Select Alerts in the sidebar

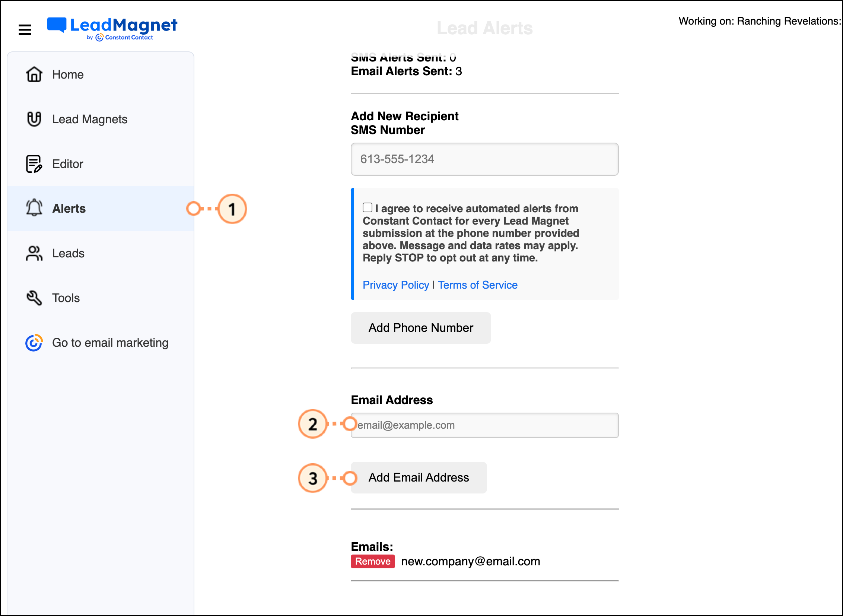[x=101, y=209]
